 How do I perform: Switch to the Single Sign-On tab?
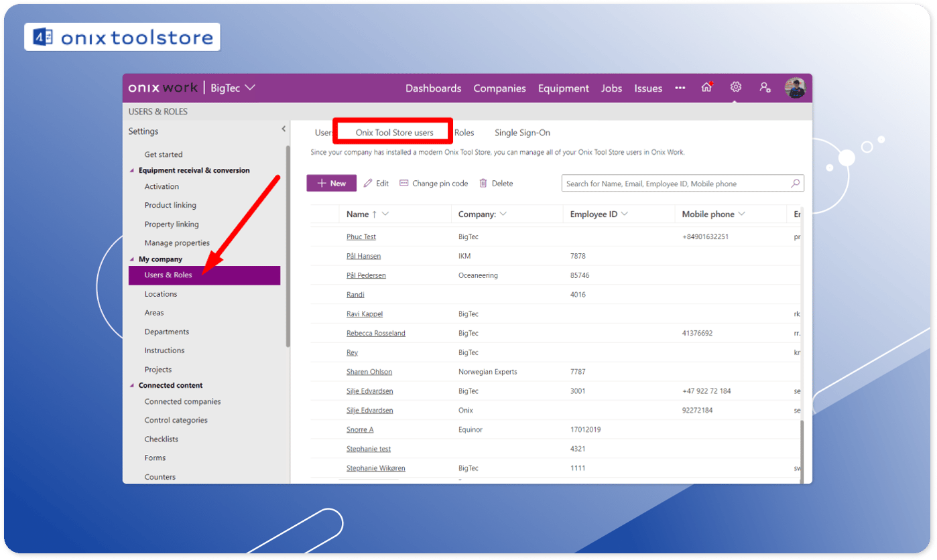click(x=523, y=133)
